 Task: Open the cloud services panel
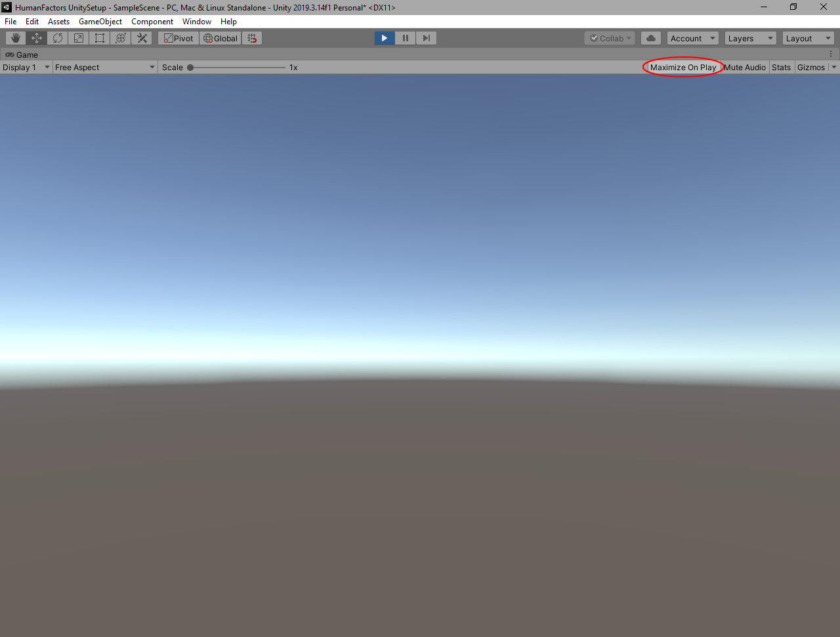coord(651,38)
